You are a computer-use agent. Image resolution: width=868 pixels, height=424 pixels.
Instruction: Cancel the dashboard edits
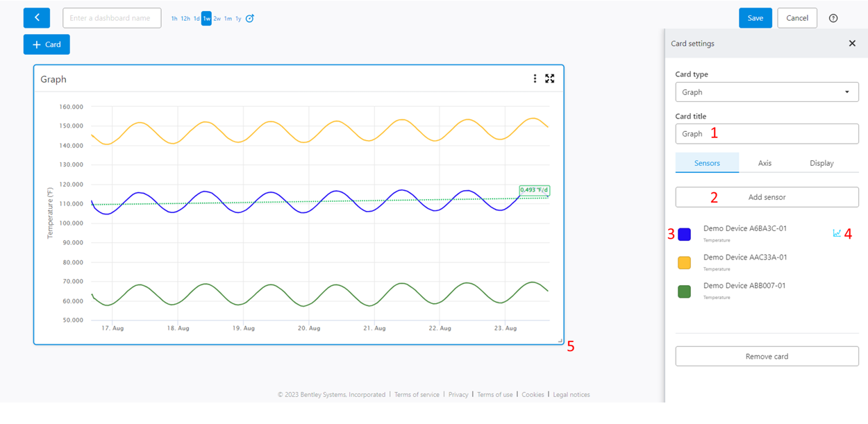tap(796, 18)
